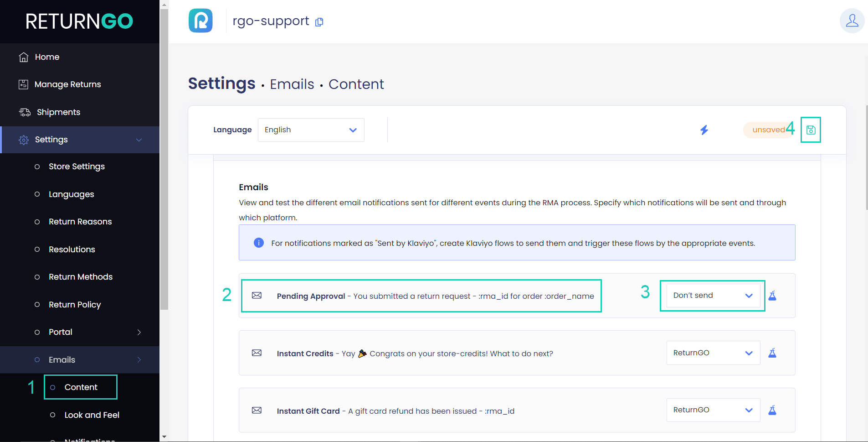Open the Instant Credits platform dropdown

coord(712,353)
